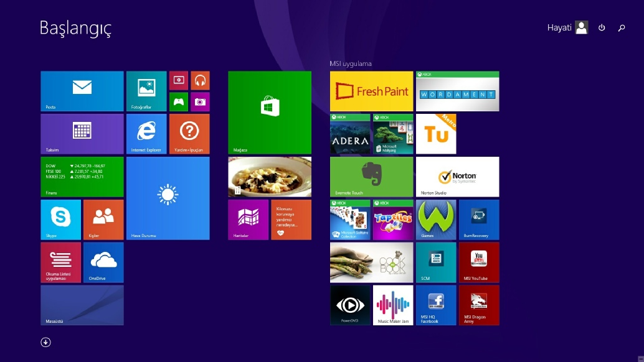The height and width of the screenshot is (362, 644).
Task: Open Okuma Listesi uygulaması tile
Action: pos(61,262)
